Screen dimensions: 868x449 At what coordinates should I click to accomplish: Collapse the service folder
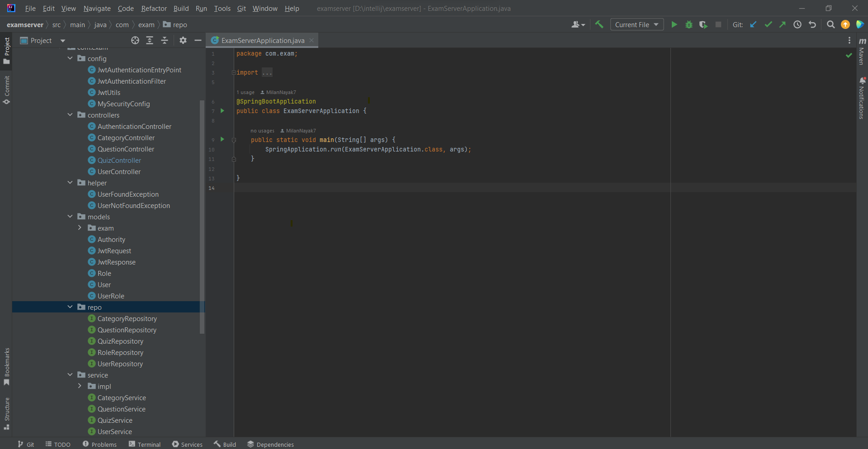[71, 375]
